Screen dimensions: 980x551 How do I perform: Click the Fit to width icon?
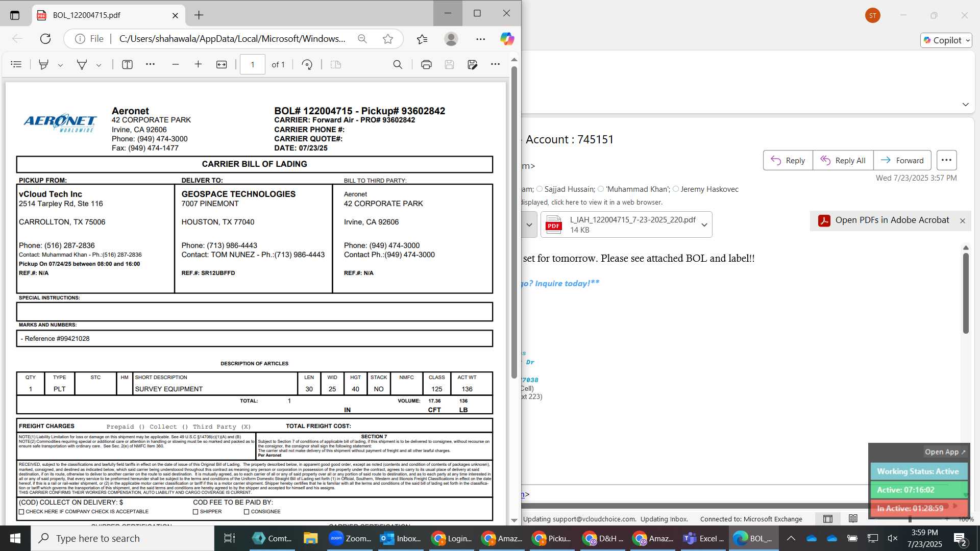[222, 64]
